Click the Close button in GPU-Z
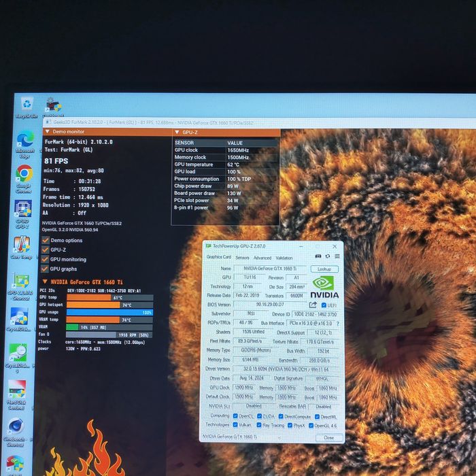This screenshot has width=476, height=476. (x=328, y=437)
